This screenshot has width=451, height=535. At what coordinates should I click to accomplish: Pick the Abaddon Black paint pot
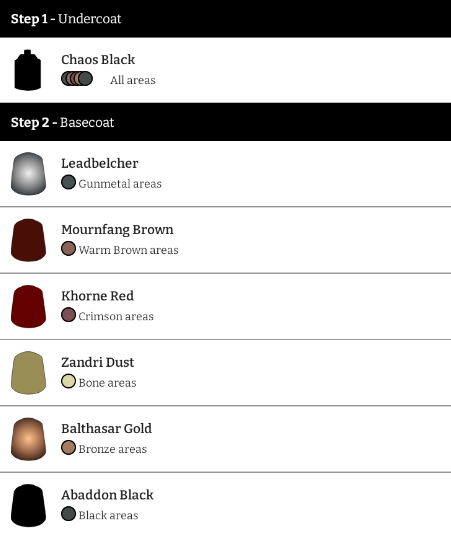(28, 505)
